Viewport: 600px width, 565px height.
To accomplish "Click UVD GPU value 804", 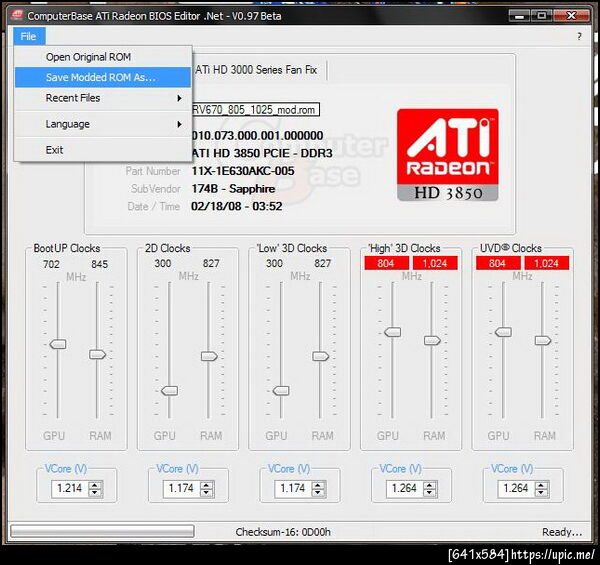I will click(x=497, y=263).
